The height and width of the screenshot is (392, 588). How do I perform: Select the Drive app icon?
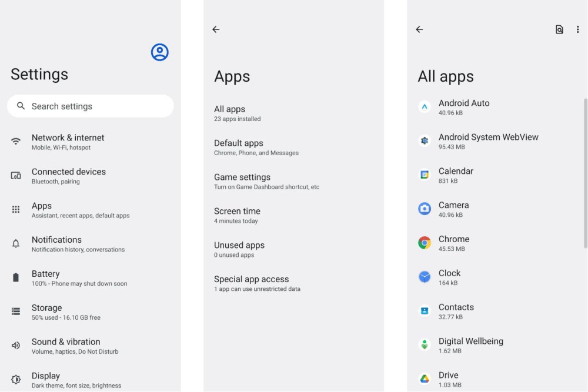(424, 378)
